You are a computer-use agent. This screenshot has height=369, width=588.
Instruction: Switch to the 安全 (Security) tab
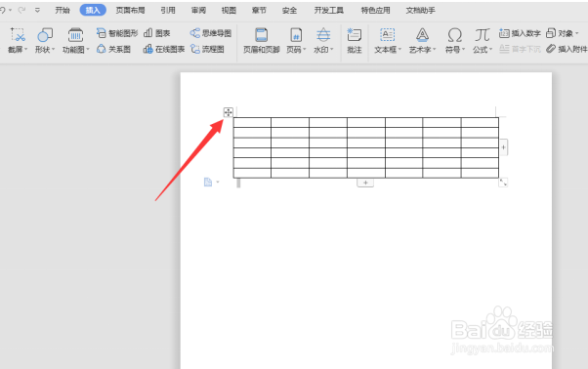point(289,10)
